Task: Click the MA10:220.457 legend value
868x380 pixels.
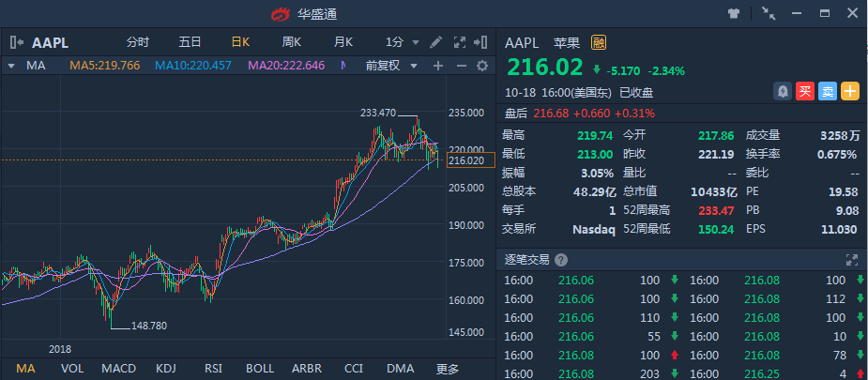Action: click(193, 66)
